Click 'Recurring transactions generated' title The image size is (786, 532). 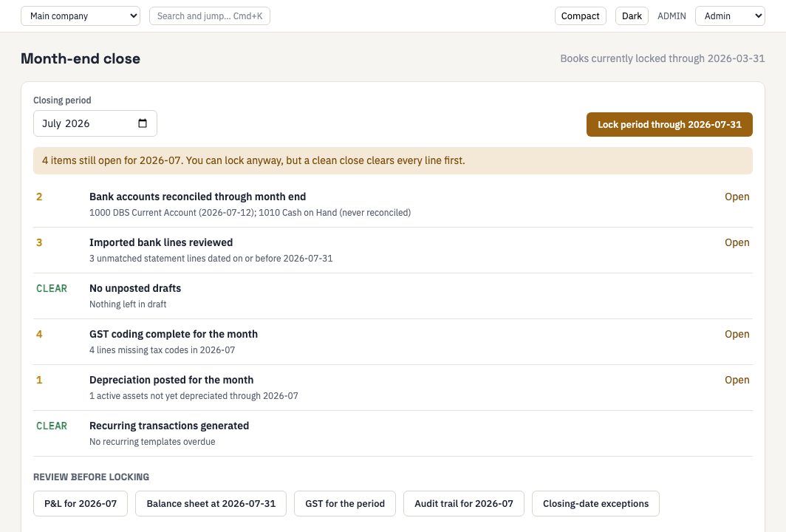pos(169,426)
